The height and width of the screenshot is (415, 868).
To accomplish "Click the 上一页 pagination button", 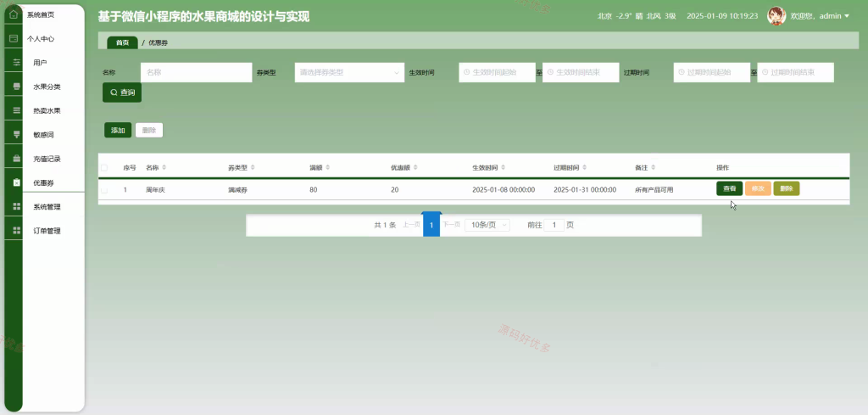I will [x=411, y=224].
